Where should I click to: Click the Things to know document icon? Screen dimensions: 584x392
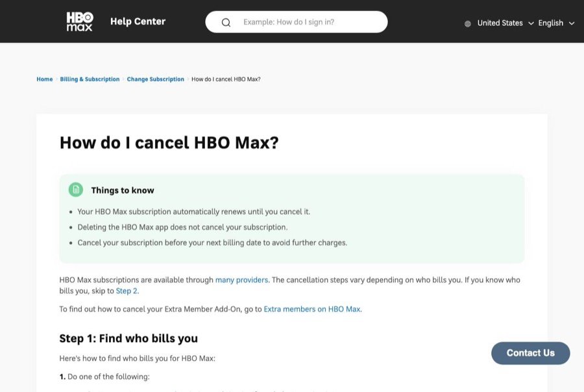pyautogui.click(x=76, y=190)
